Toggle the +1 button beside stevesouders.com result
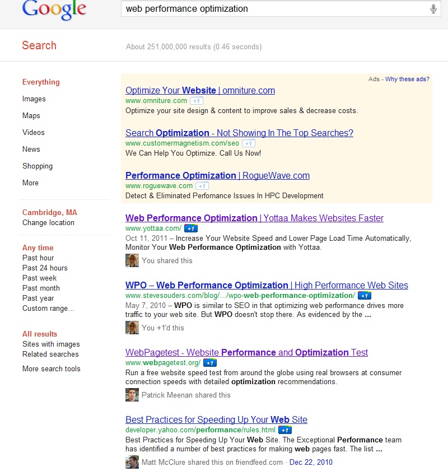Viewport: 448px width, 476px height. [365, 295]
